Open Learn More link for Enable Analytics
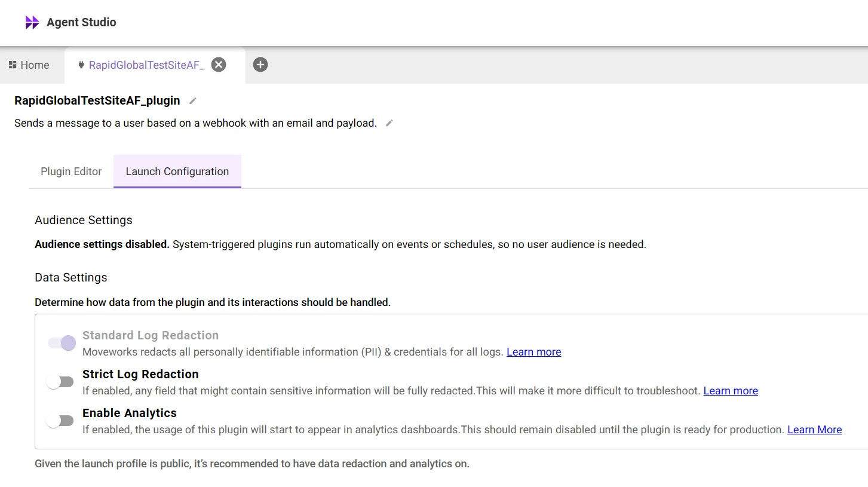 pos(815,430)
